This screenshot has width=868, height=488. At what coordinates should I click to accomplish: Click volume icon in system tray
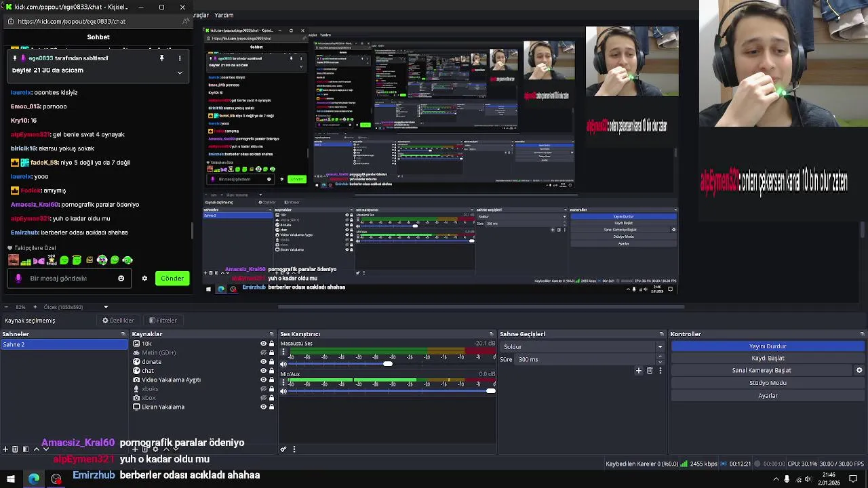pos(808,479)
